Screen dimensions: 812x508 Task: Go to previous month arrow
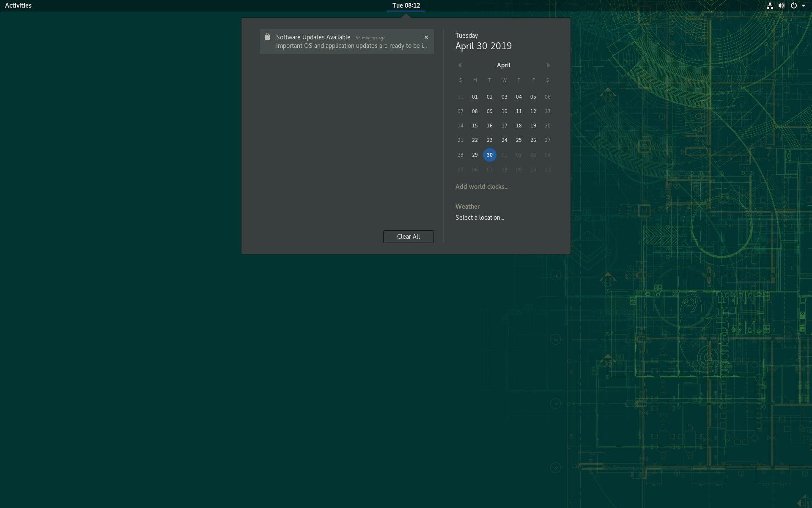(460, 65)
